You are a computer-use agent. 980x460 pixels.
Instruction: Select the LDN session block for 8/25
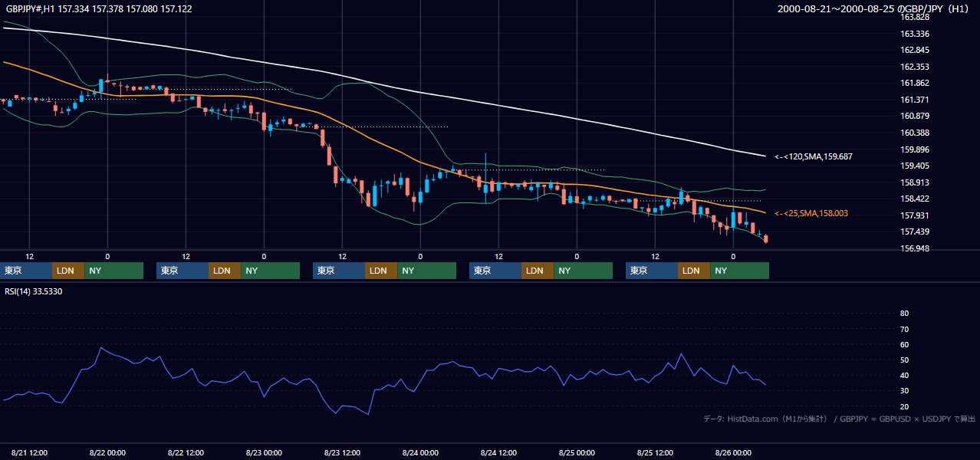694,271
